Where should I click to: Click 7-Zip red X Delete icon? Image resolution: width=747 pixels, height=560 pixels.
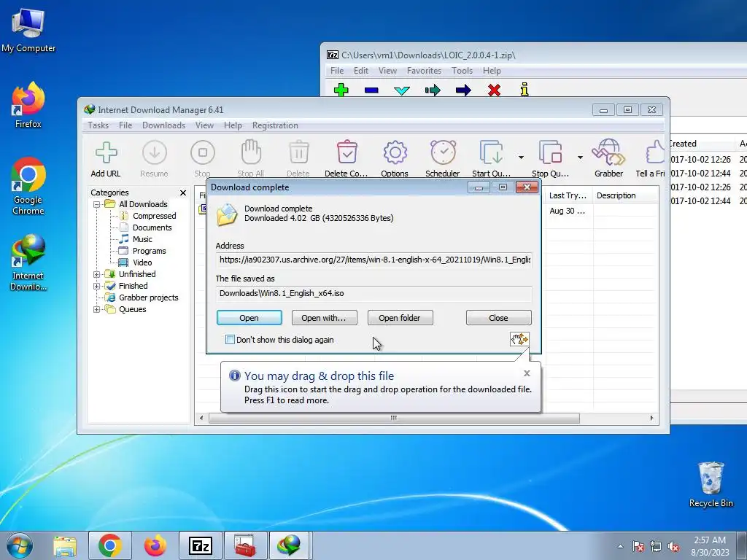494,90
